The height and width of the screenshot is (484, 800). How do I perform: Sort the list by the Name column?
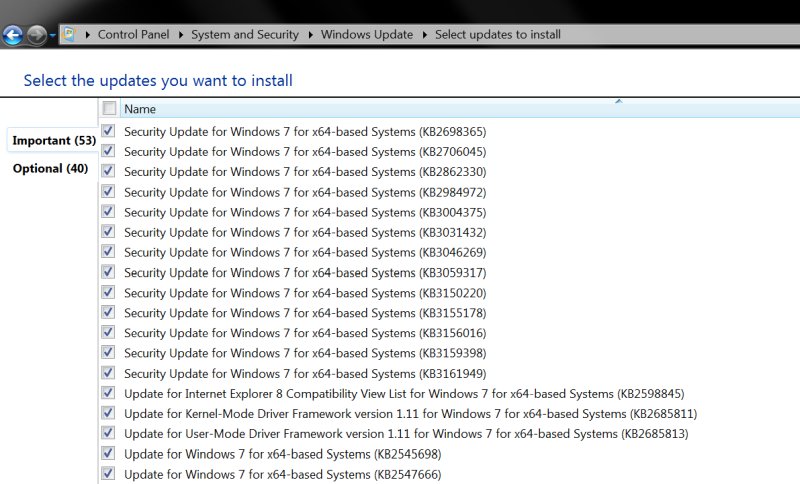[x=140, y=109]
